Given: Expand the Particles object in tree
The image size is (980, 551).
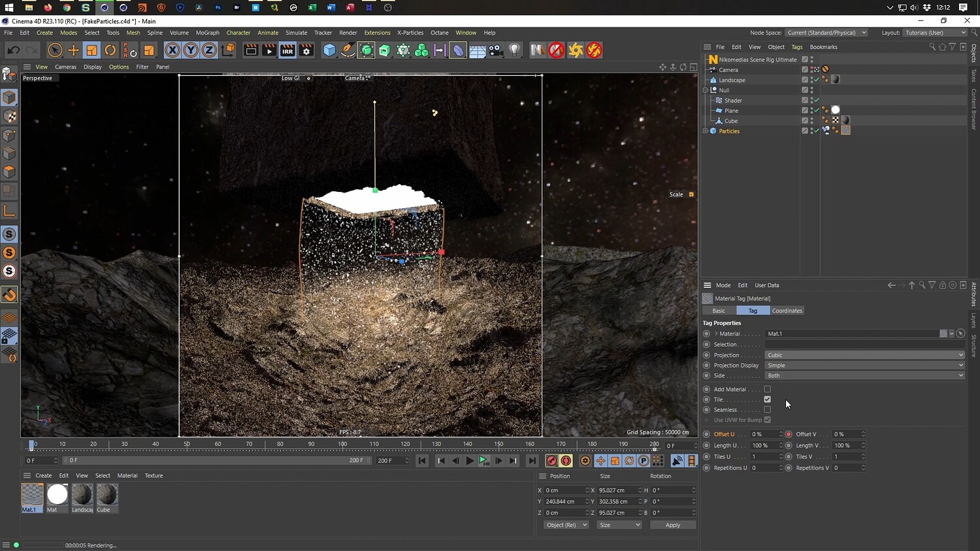Looking at the screenshot, I should (706, 131).
